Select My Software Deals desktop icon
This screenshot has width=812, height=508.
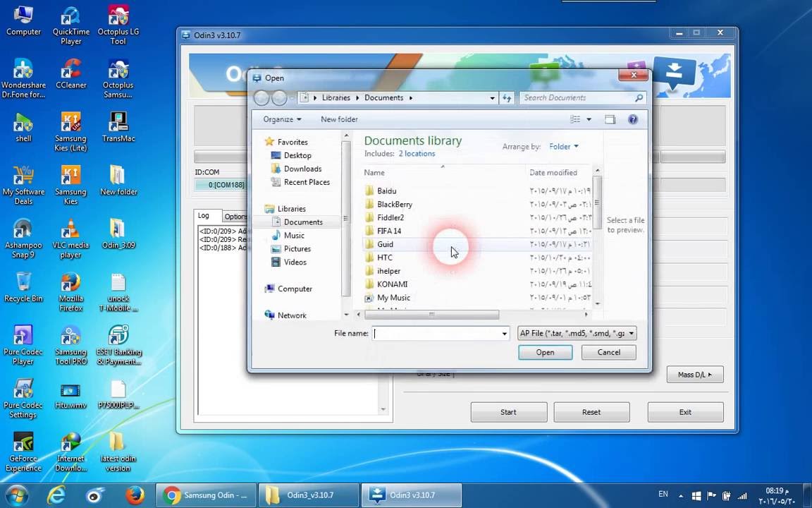pos(23,186)
